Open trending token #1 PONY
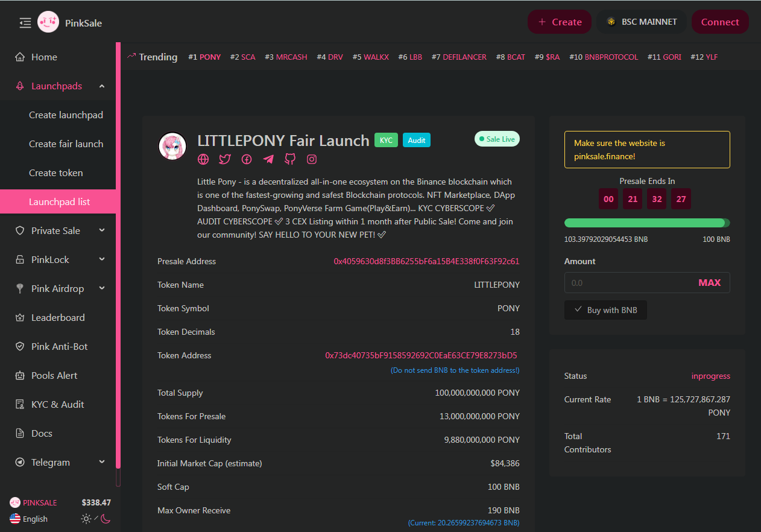This screenshot has width=761, height=532. 204,57
